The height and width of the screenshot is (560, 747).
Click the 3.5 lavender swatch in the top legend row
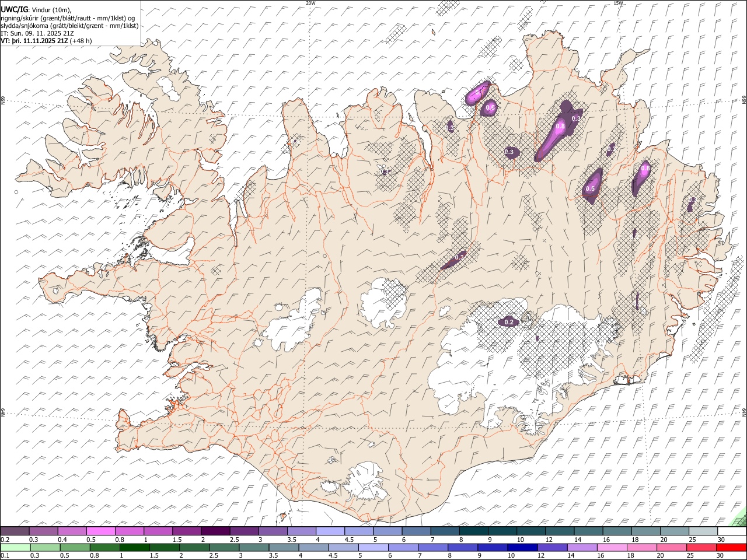point(301,531)
